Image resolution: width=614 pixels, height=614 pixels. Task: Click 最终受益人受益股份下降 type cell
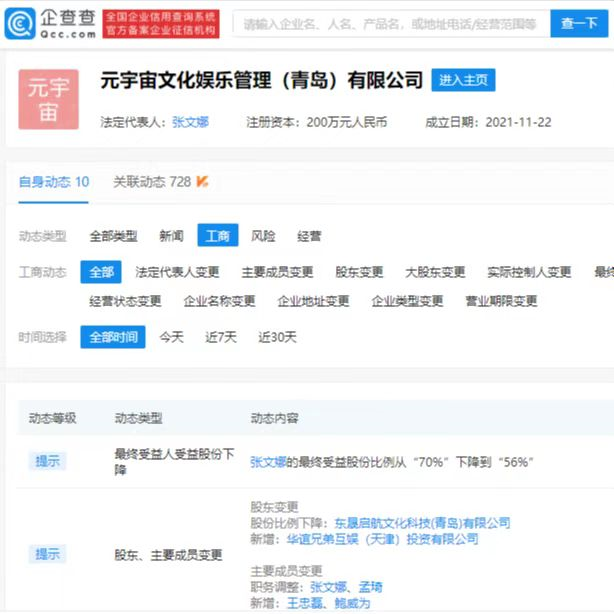pos(174,461)
